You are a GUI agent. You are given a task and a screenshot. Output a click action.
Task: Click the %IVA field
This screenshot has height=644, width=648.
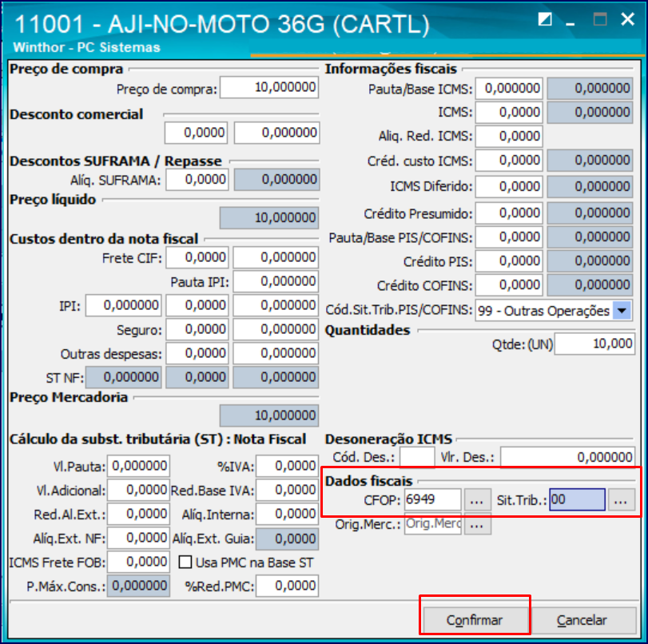tap(287, 467)
